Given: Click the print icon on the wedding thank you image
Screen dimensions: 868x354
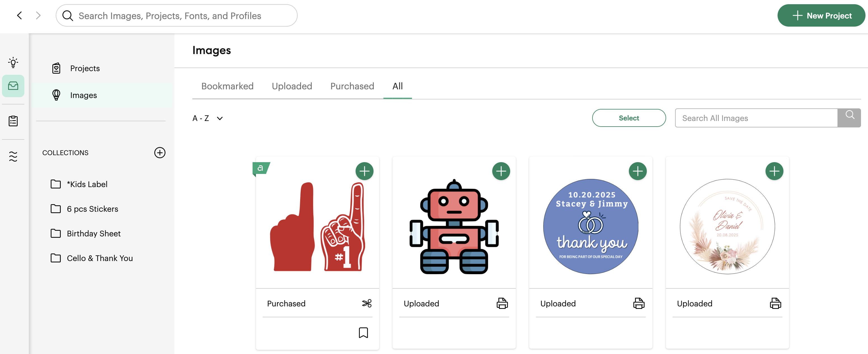Looking at the screenshot, I should point(638,304).
